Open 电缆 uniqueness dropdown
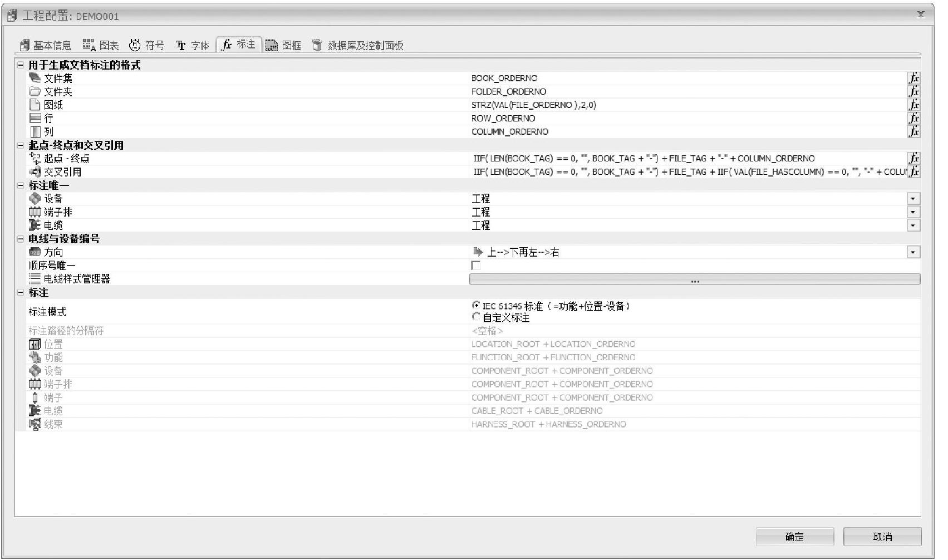The width and height of the screenshot is (948, 560). coord(913,225)
